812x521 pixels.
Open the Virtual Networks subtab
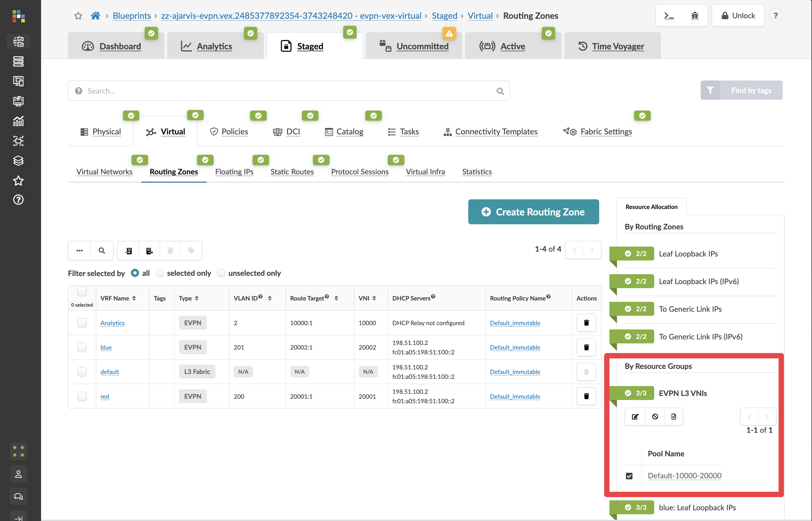pyautogui.click(x=104, y=172)
